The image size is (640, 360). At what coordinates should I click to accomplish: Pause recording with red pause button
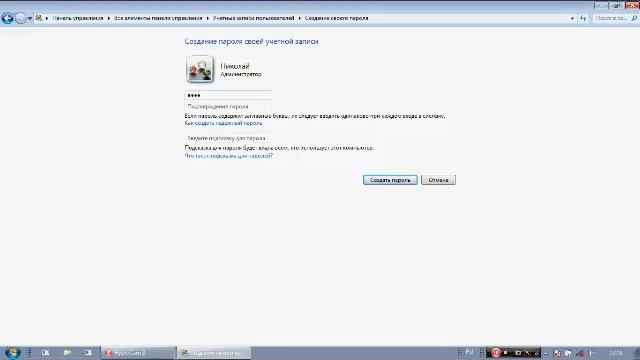point(496,353)
